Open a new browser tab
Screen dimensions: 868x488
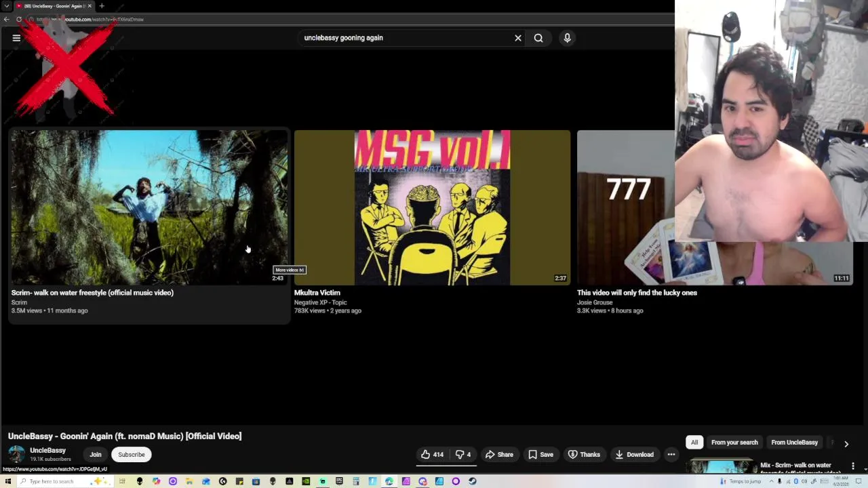(102, 6)
